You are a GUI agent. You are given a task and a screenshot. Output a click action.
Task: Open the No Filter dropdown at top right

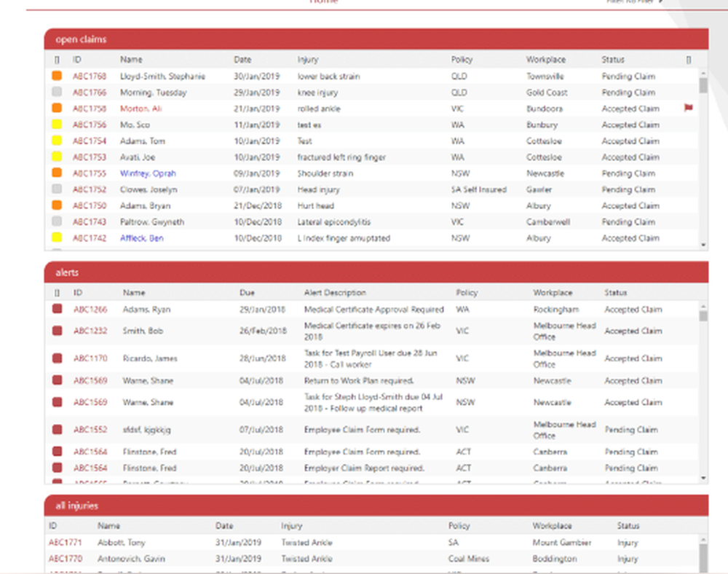[633, 2]
